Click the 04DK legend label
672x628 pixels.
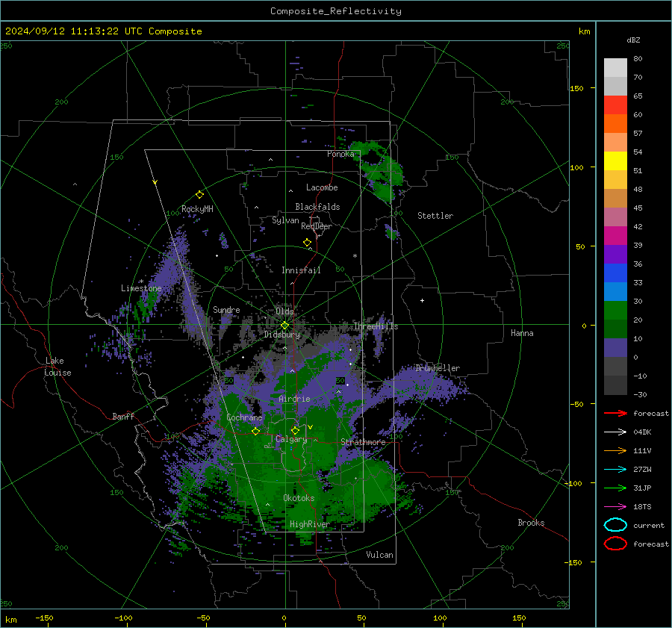click(x=642, y=432)
